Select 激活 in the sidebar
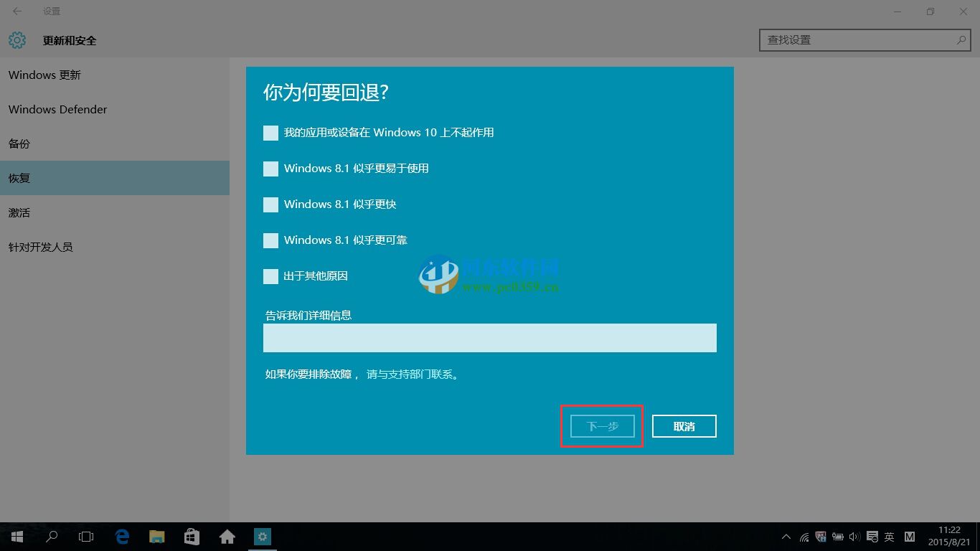The image size is (980, 551). pyautogui.click(x=19, y=212)
